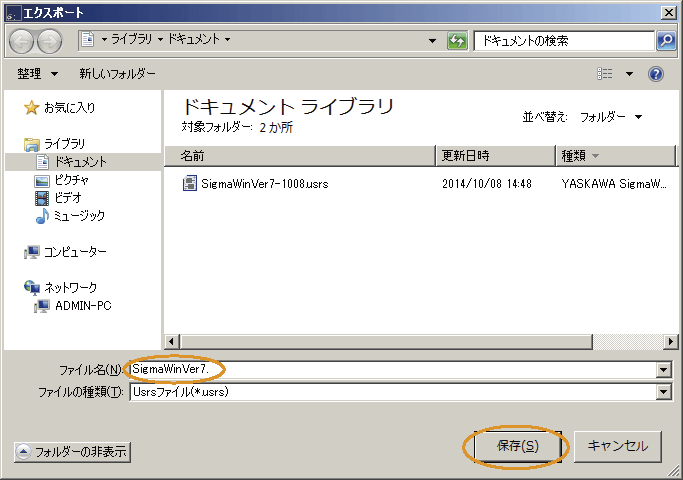Click date 2014/10/08 14:48 cell
This screenshot has height=480, width=683.
487,184
